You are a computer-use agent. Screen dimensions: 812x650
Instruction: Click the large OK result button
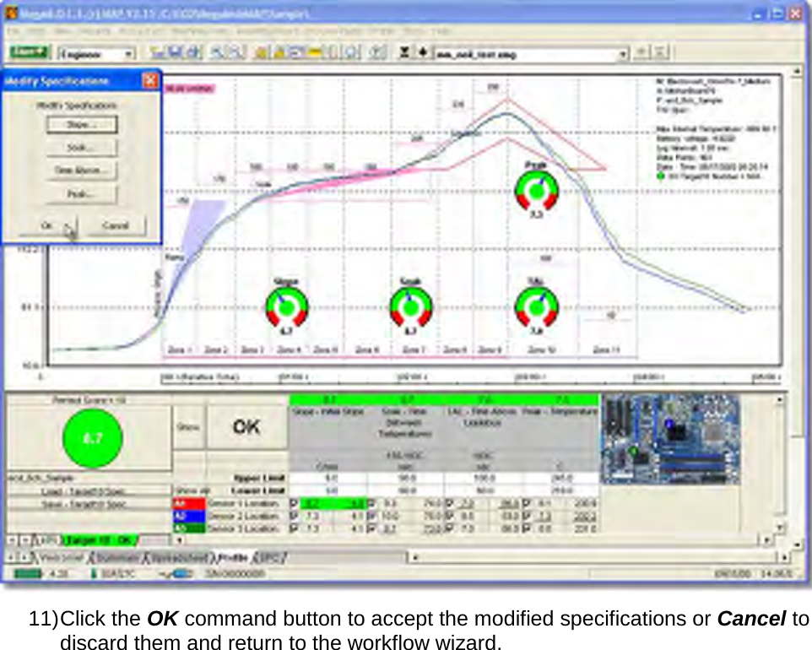[246, 427]
